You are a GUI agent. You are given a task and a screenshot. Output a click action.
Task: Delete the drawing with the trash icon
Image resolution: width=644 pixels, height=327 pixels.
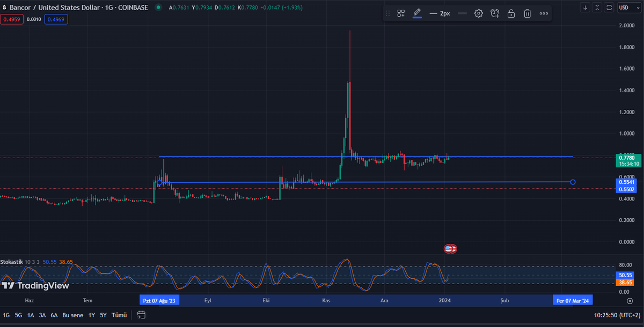(x=528, y=13)
